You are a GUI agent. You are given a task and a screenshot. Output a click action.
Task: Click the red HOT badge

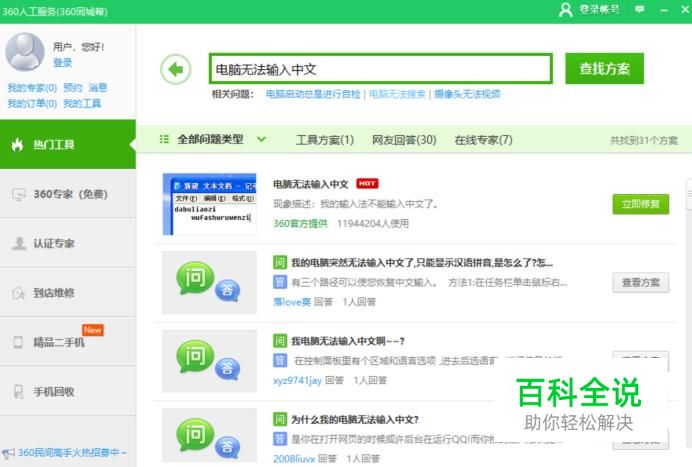coord(367,183)
